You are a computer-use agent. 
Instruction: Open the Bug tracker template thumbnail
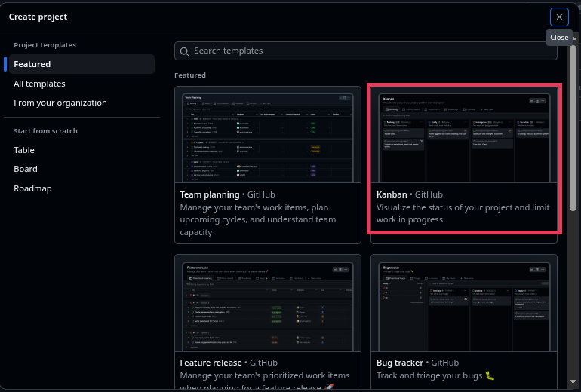(x=464, y=304)
